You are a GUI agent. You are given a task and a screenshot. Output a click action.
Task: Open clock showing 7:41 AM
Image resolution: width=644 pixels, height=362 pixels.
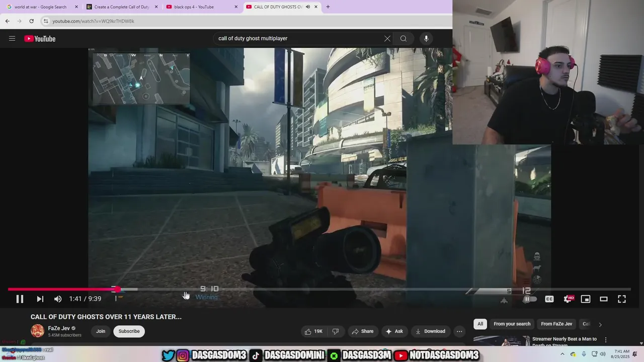coord(621,354)
